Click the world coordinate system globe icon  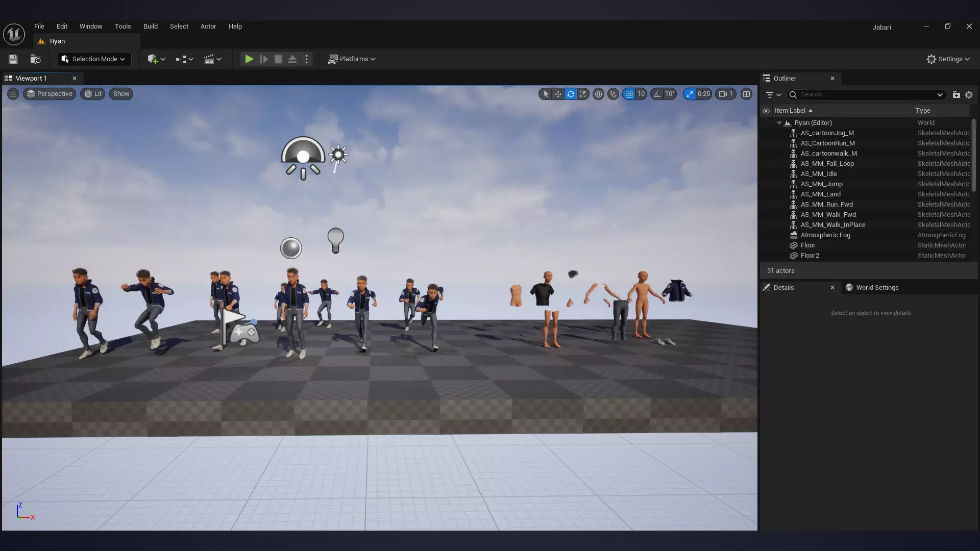(598, 94)
